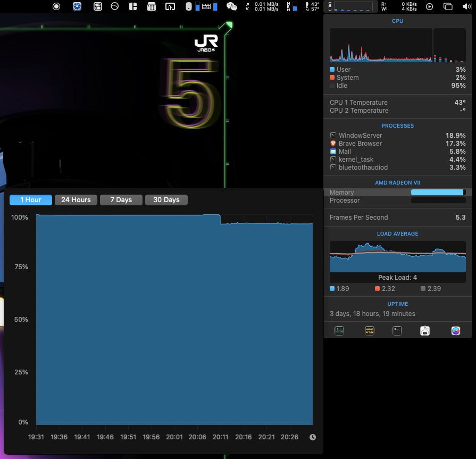This screenshot has height=459, width=476.
Task: Click the calendar-like grid menu bar icon
Action: [x=152, y=6]
